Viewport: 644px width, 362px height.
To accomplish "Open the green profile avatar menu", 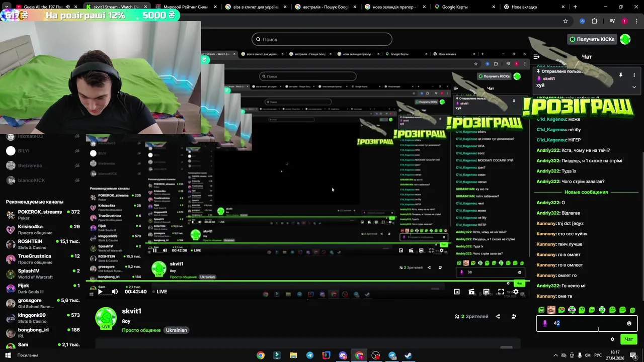I will point(625,39).
